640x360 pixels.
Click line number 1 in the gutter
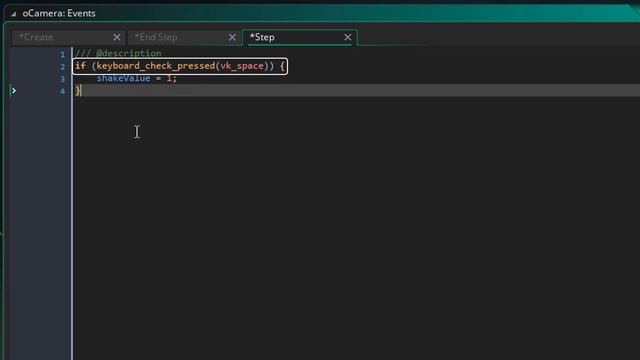coord(62,54)
